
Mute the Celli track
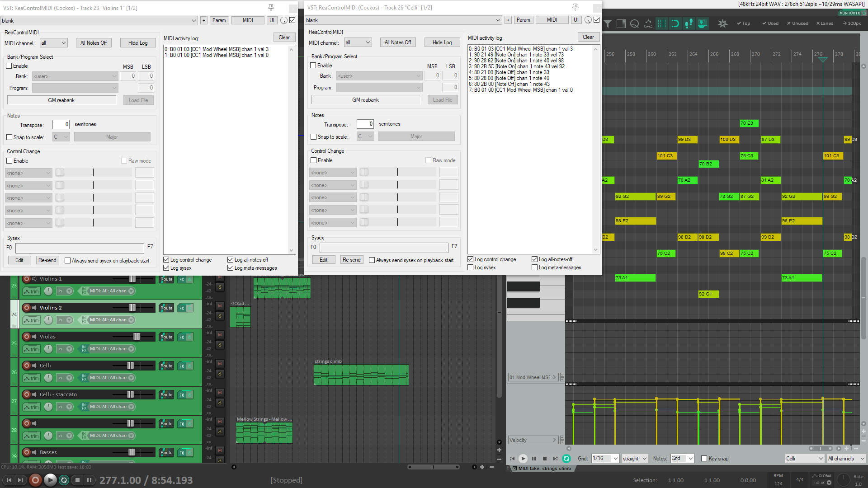(220, 364)
